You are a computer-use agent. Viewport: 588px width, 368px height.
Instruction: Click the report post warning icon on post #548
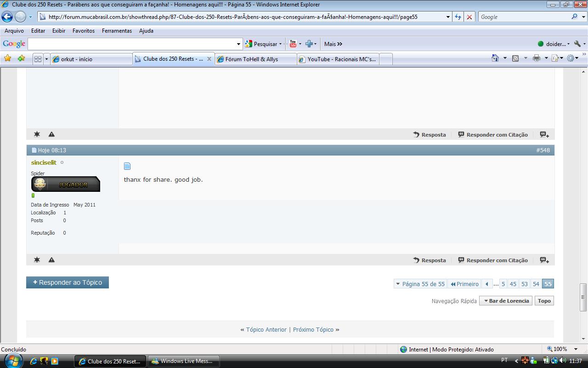click(x=51, y=260)
